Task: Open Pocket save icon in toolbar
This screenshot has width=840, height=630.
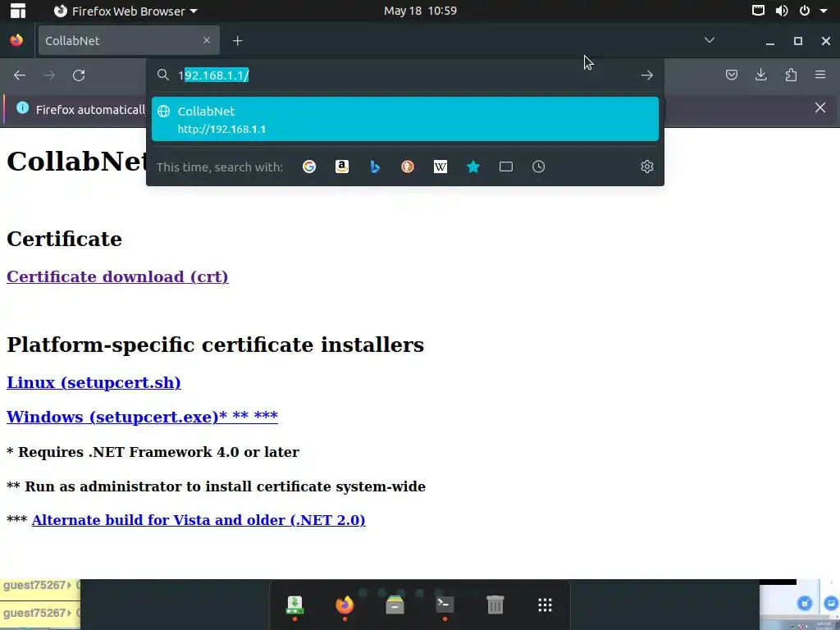Action: [731, 75]
